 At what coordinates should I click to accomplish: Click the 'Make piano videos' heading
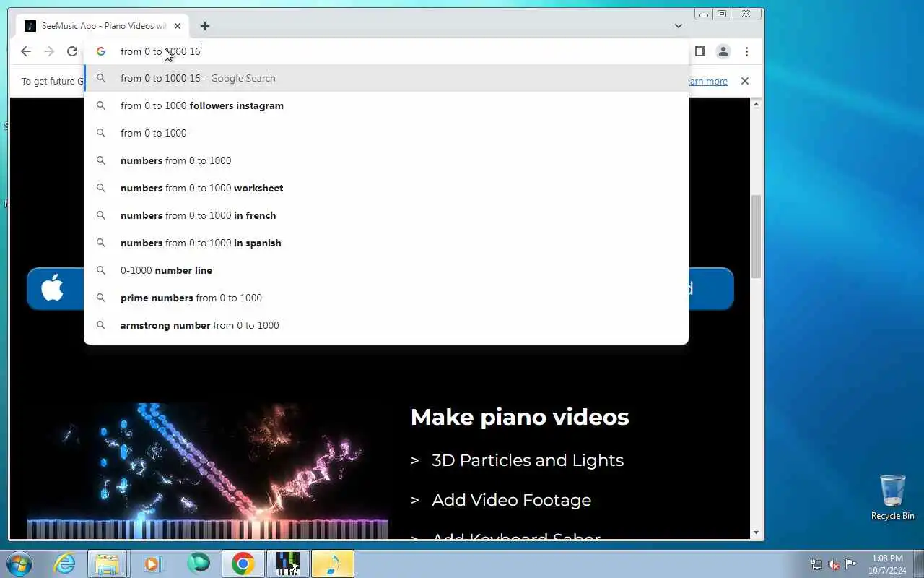(520, 417)
